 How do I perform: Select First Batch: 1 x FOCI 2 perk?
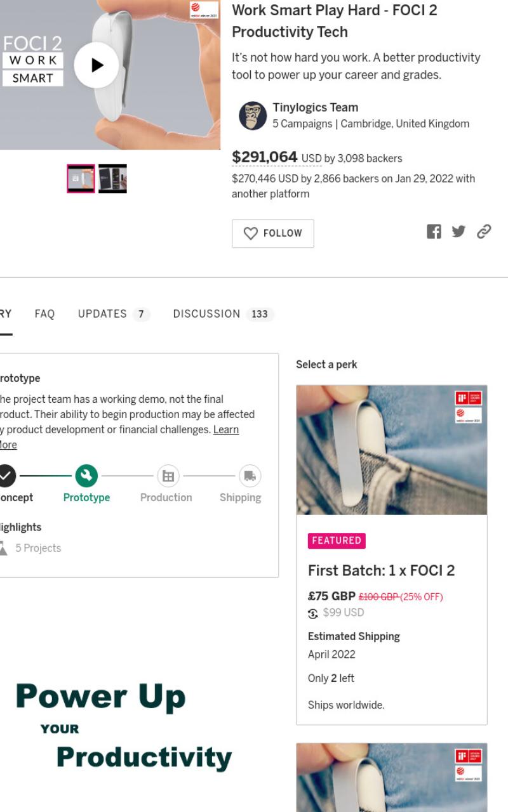click(392, 555)
